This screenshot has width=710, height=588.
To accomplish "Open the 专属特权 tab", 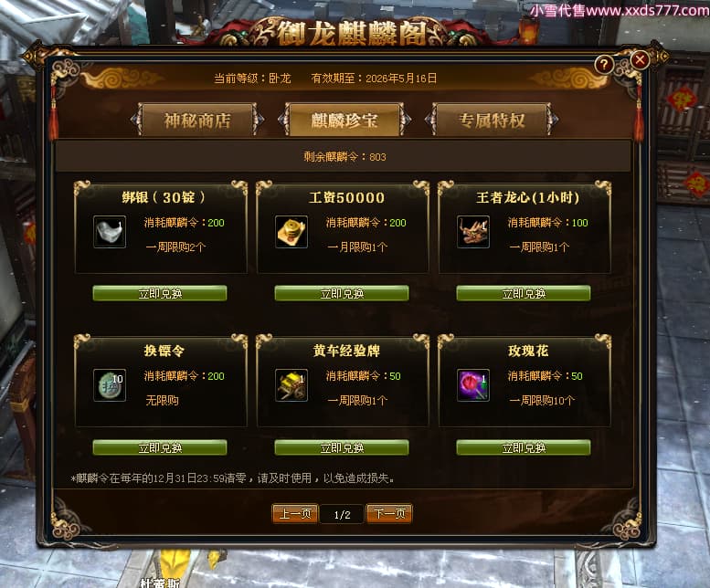I will coord(492,120).
